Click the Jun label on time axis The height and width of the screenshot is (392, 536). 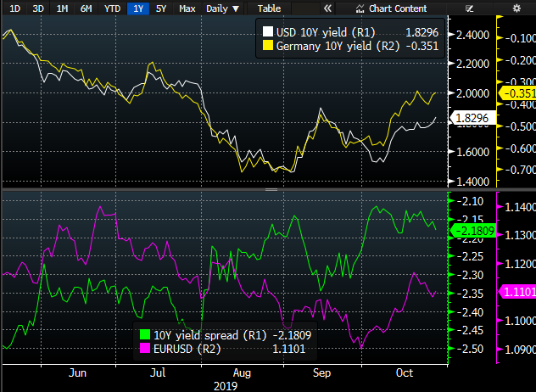pyautogui.click(x=77, y=372)
